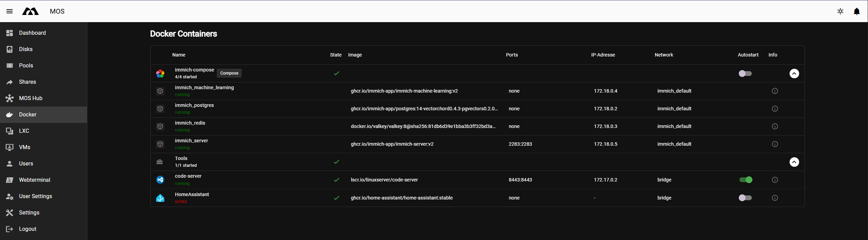
Task: Open Dashboard in the sidebar
Action: tap(43, 33)
